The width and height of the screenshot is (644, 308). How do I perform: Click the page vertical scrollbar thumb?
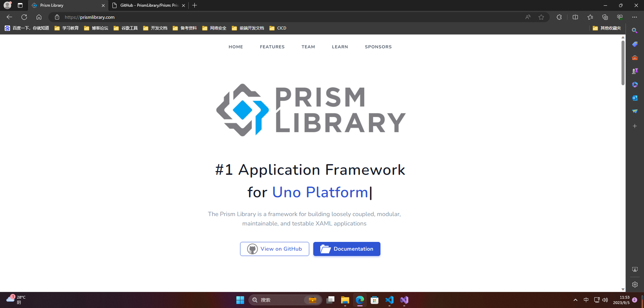[623, 63]
